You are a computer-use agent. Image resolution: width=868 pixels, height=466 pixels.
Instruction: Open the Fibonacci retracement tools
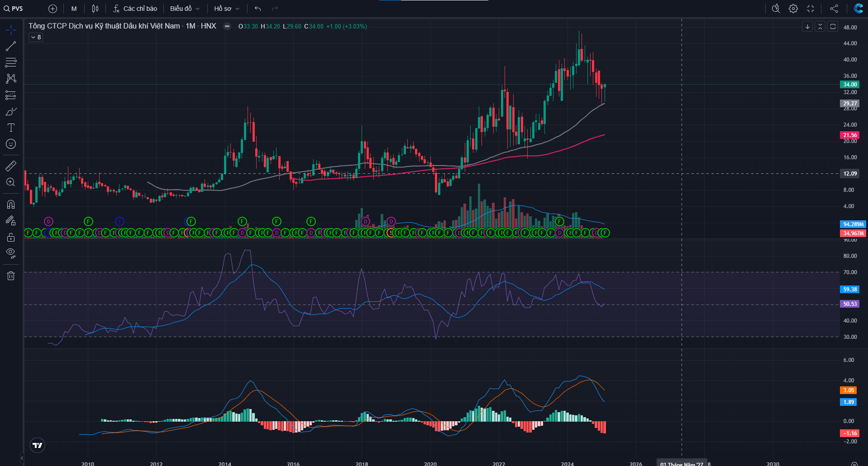click(11, 62)
